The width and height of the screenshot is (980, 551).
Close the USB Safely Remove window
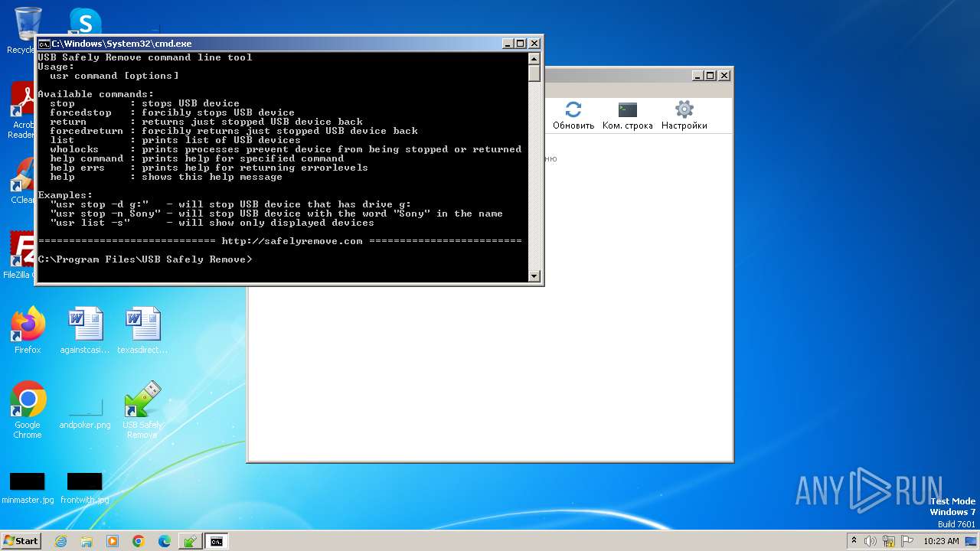724,75
